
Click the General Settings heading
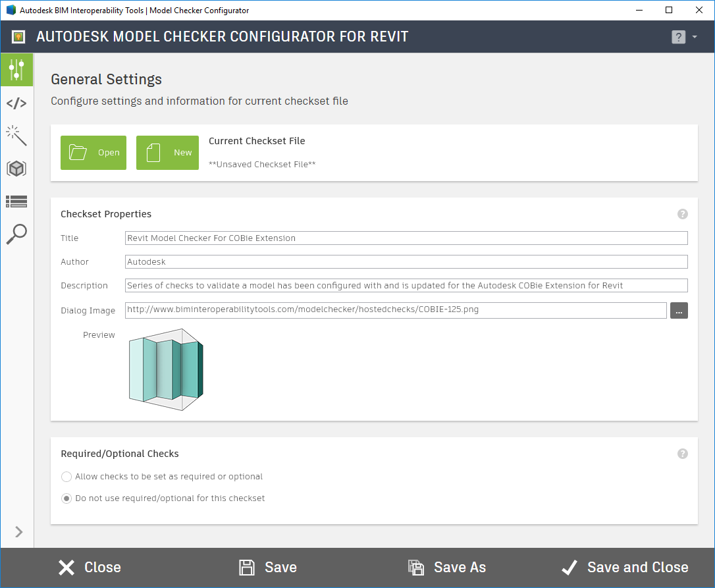[106, 80]
